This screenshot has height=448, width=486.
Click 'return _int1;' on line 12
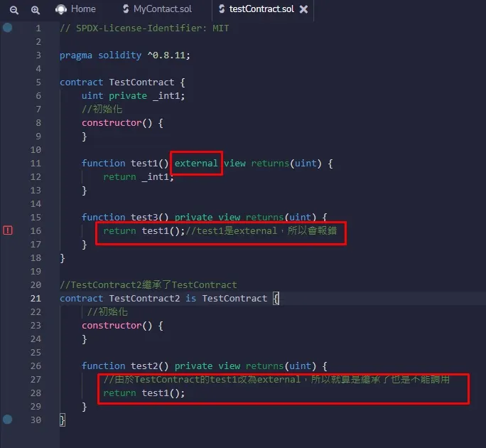point(139,177)
